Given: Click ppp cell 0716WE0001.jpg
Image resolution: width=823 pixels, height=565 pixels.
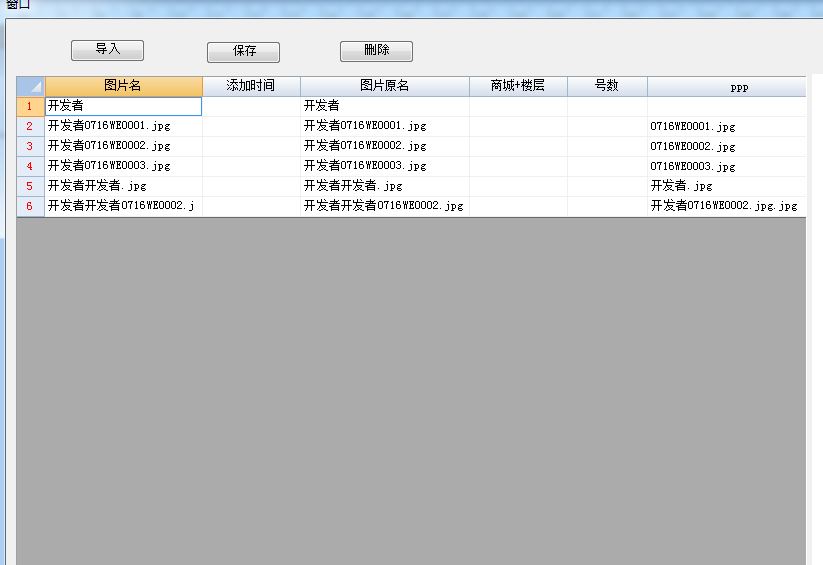Looking at the screenshot, I should tap(726, 126).
